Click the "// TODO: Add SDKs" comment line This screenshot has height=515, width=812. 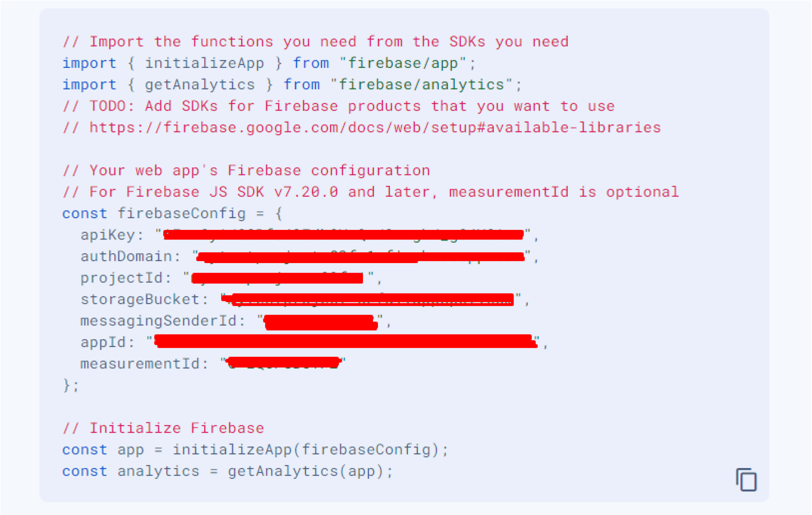(338, 106)
